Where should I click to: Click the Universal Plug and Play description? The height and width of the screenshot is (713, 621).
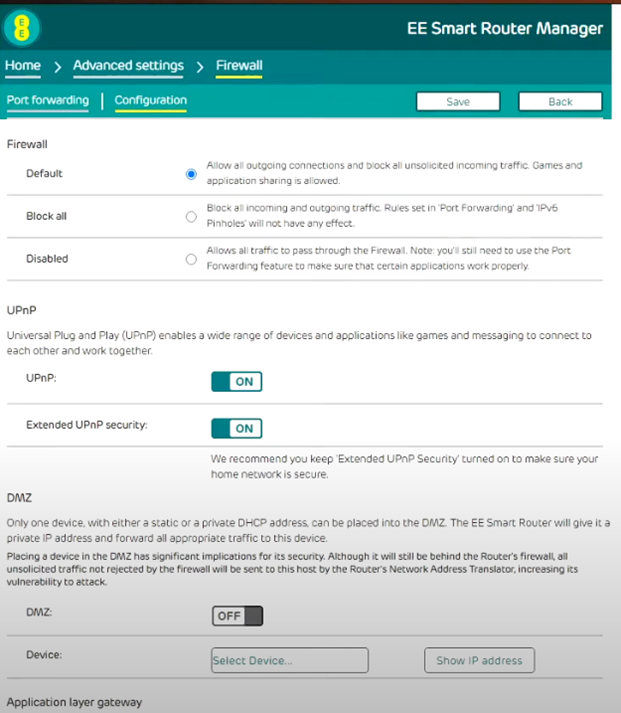point(299,343)
